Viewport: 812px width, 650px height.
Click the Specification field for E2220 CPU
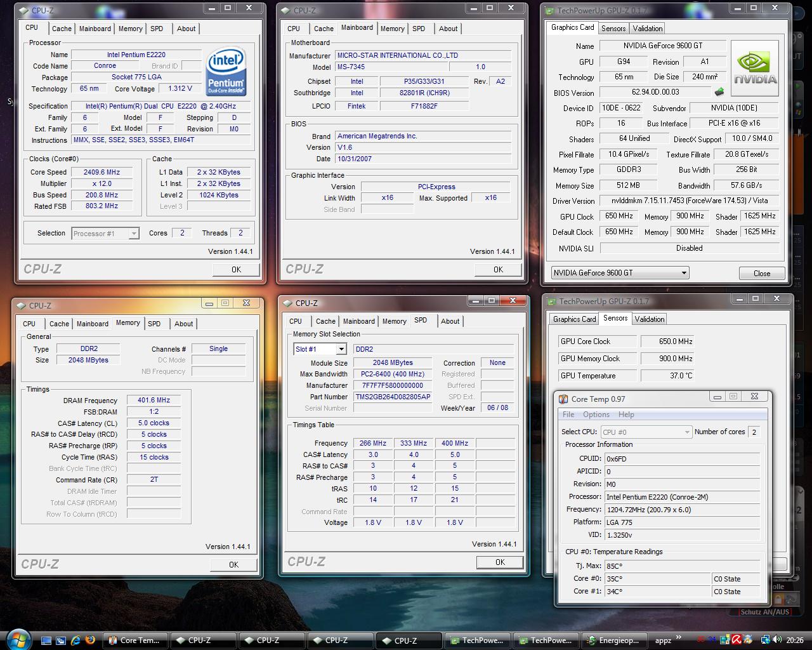pyautogui.click(x=160, y=106)
